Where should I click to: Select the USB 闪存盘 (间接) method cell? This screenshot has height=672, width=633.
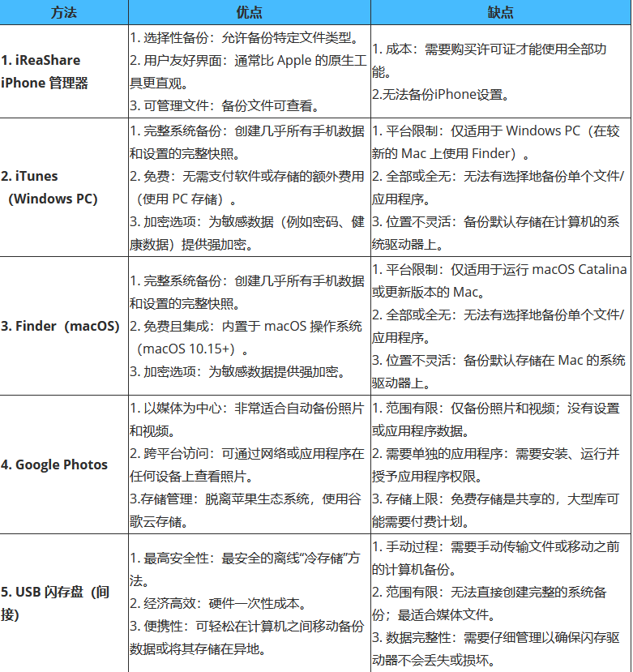tap(64, 603)
